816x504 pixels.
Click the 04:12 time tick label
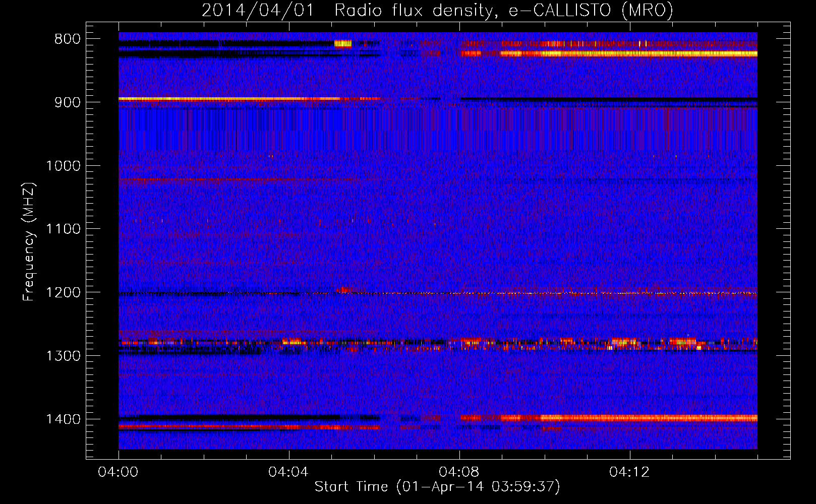click(629, 472)
